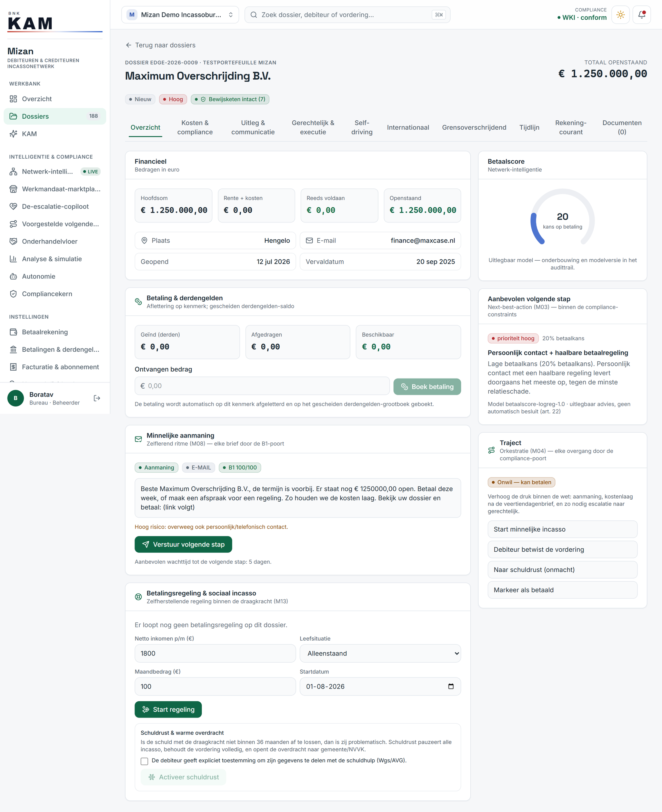Click the Onderhandelvloer handshake icon
This screenshot has height=812, width=662.
coord(13,241)
